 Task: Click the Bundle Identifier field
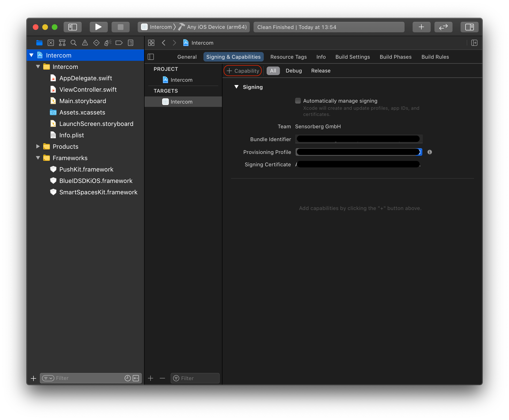click(359, 139)
